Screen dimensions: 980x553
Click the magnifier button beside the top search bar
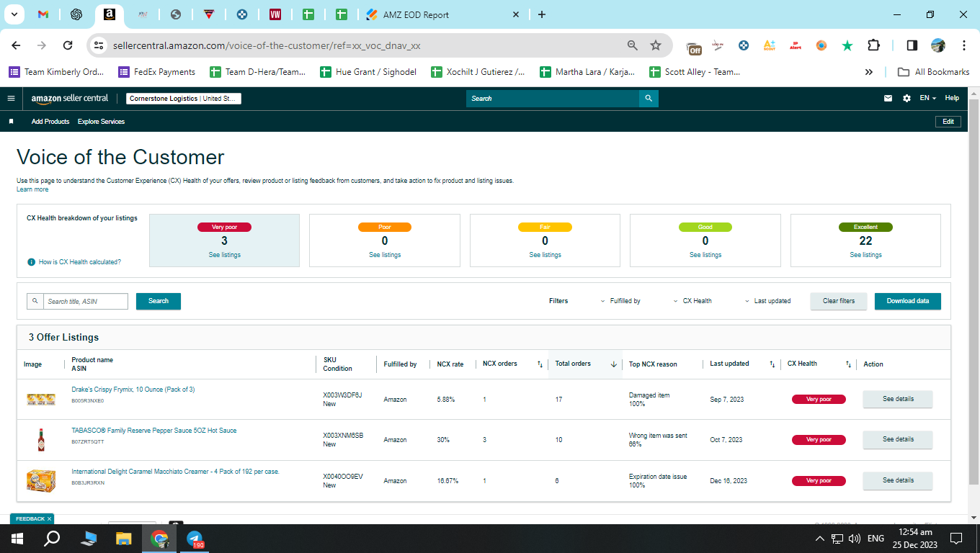pos(649,99)
